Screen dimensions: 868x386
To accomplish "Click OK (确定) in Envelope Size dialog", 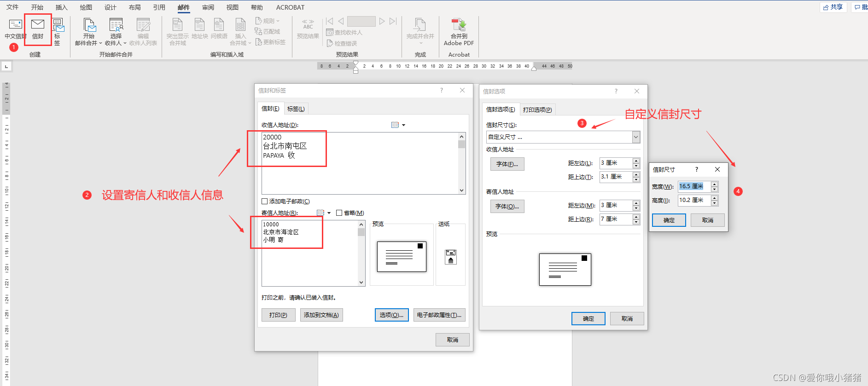I will click(669, 220).
